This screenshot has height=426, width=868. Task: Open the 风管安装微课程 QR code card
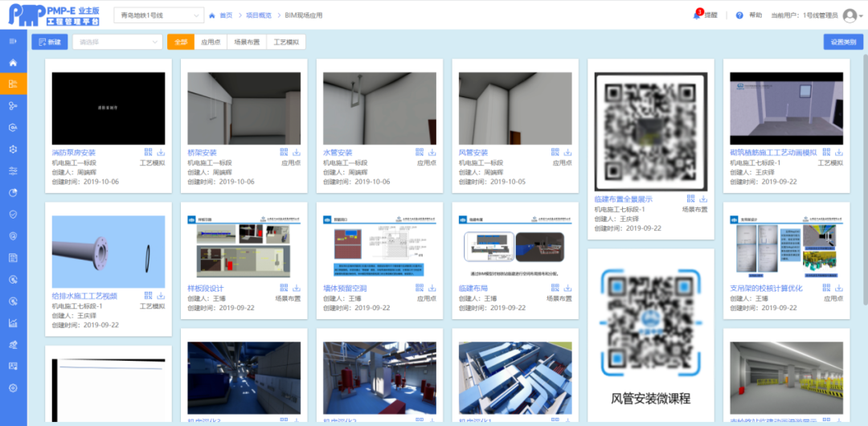tap(651, 335)
